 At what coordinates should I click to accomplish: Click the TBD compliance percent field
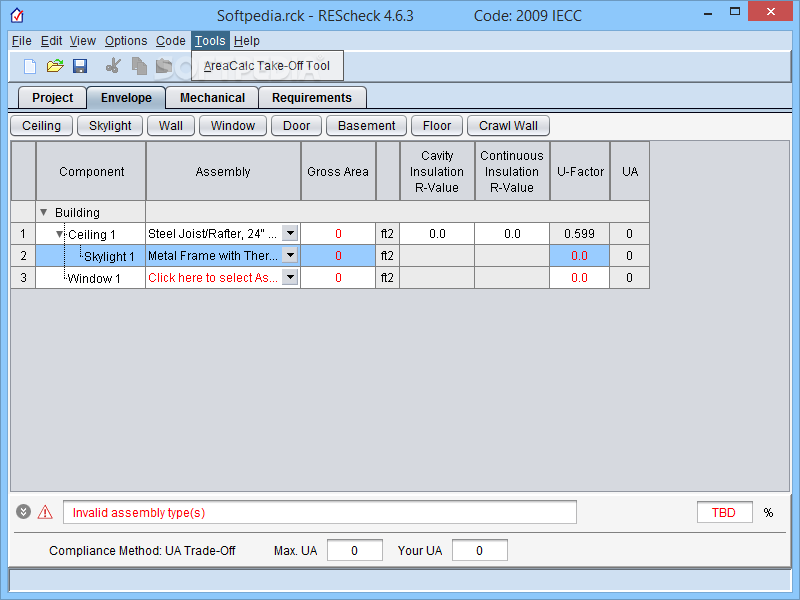click(724, 512)
